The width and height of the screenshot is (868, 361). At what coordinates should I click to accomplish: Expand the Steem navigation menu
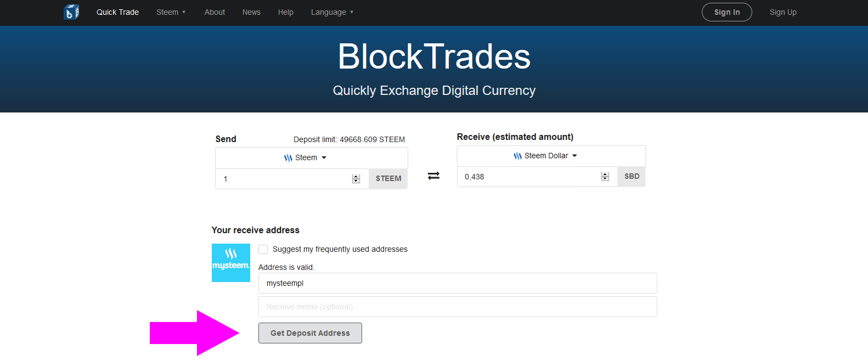[x=171, y=12]
